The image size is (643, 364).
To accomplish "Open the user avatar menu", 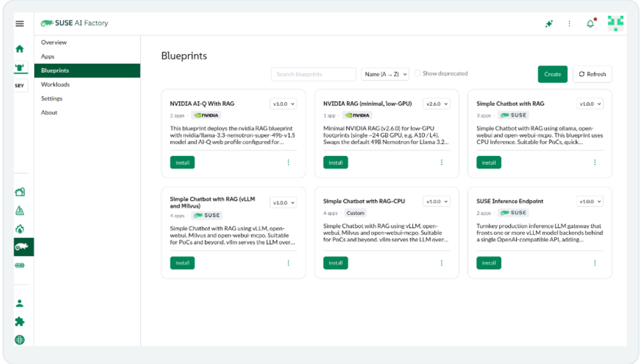I will 615,24.
